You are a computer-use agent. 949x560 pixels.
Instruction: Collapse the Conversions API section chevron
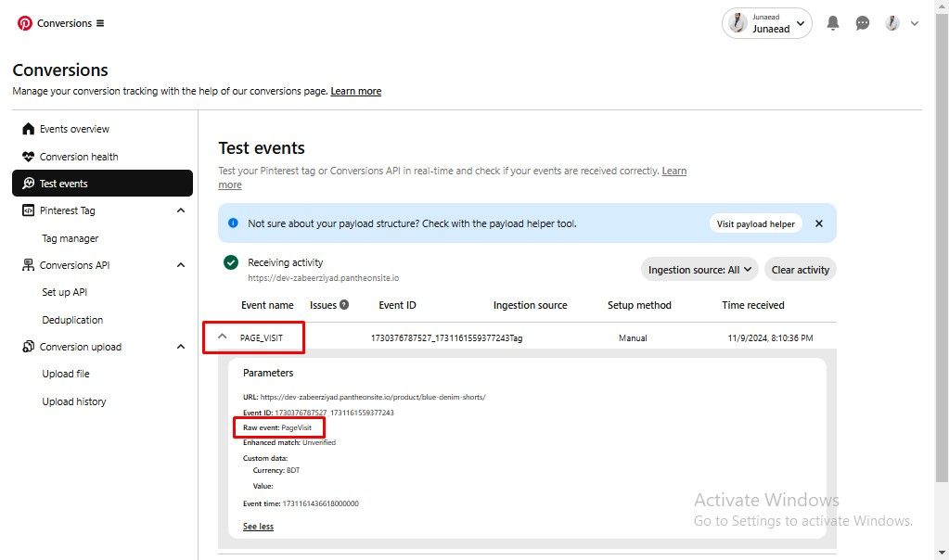click(x=180, y=265)
